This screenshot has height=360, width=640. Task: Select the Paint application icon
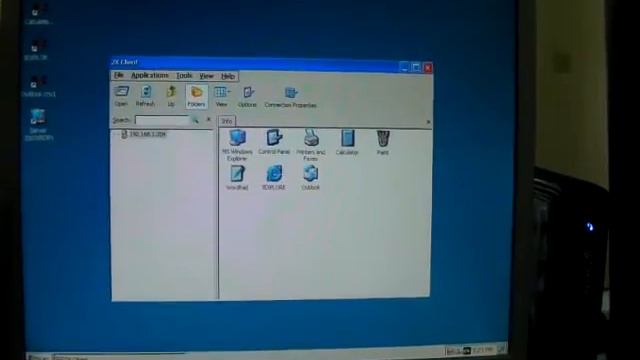click(x=382, y=142)
